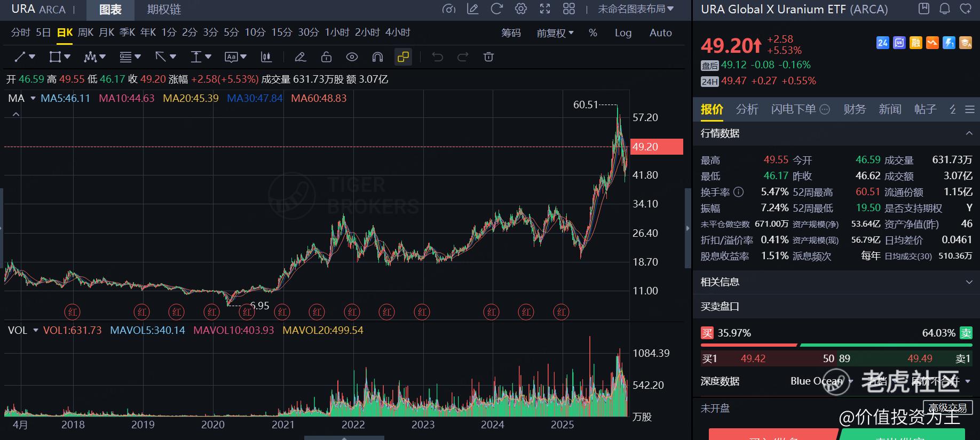Image resolution: width=980 pixels, height=440 pixels.
Task: Toggle the highlighted linked-drawing button
Action: tap(403, 57)
